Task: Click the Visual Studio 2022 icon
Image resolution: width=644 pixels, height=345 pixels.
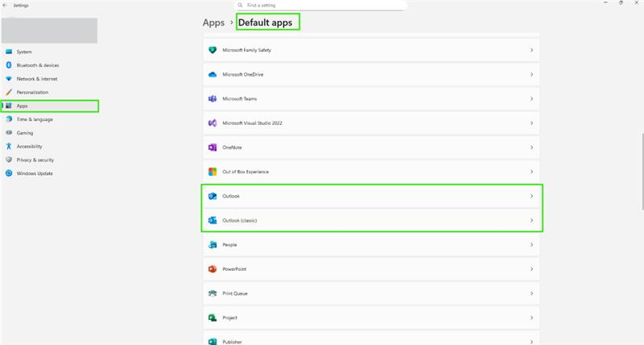Action: point(213,123)
